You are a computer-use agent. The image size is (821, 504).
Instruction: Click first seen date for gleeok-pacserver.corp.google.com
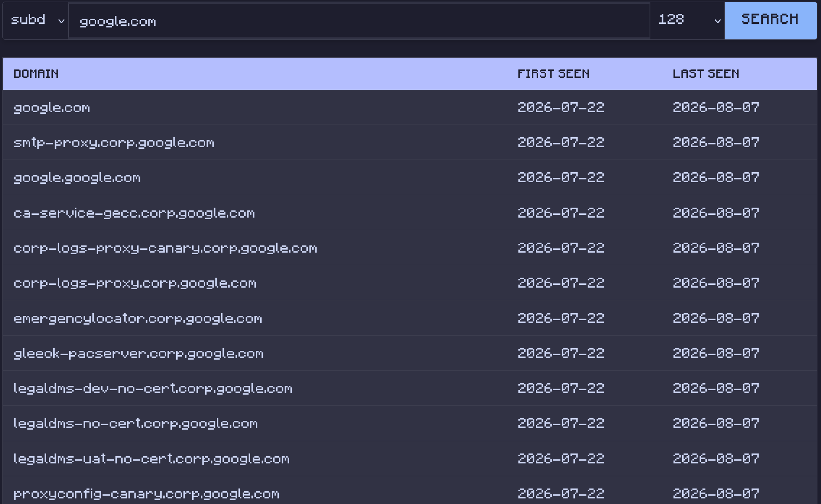click(561, 354)
